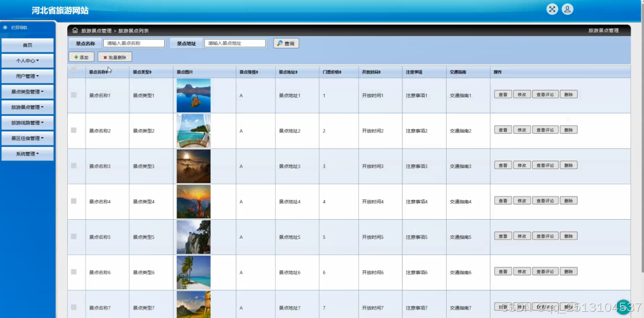Check the row checkbox for 景点名称4
Screen dimensions: 644x318
(73, 201)
